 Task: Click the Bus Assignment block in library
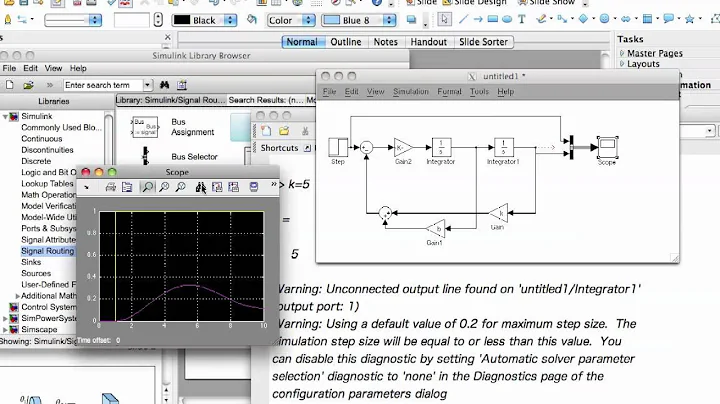click(x=145, y=127)
